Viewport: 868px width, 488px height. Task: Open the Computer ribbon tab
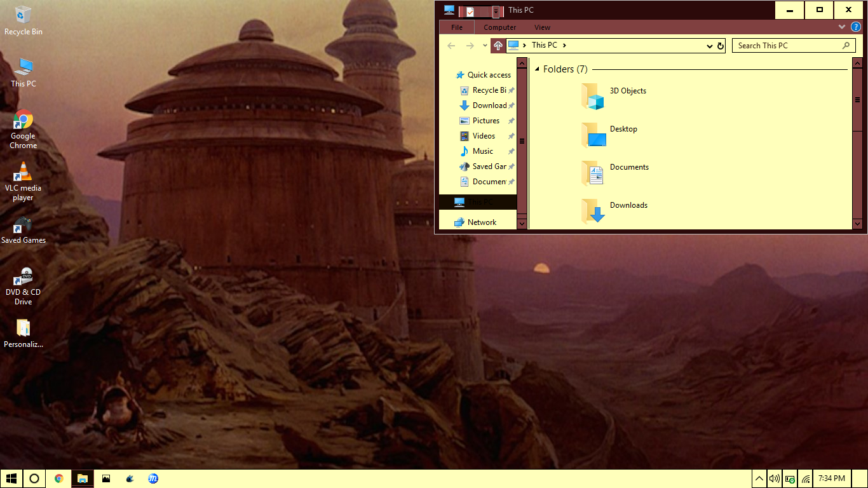point(500,27)
